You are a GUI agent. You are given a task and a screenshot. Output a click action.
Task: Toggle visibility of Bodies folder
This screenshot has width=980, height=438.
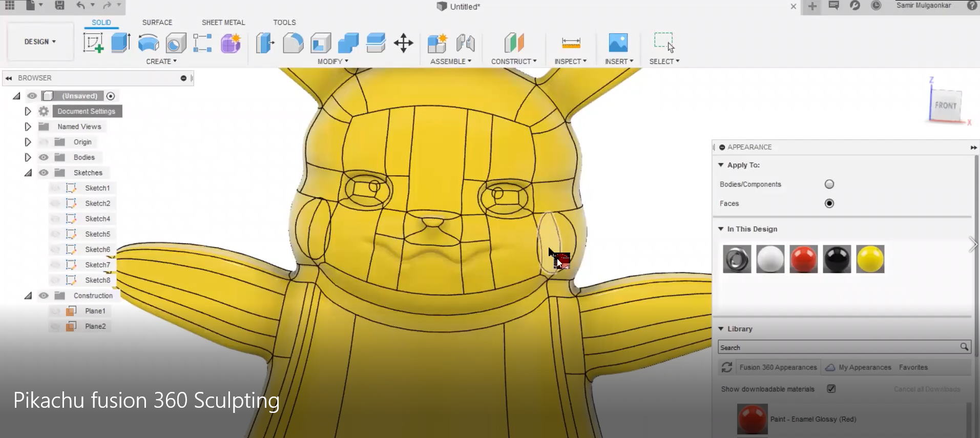point(44,157)
